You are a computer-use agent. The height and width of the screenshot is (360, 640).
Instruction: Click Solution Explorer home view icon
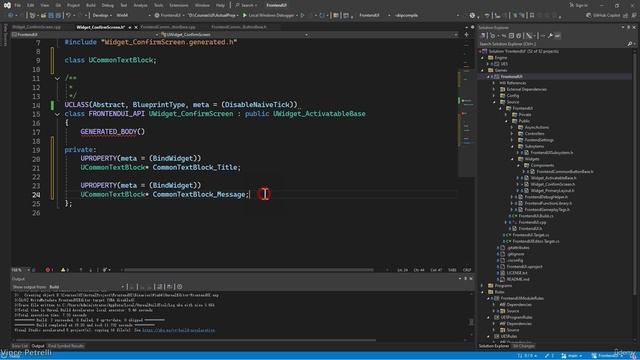pyautogui.click(x=484, y=36)
